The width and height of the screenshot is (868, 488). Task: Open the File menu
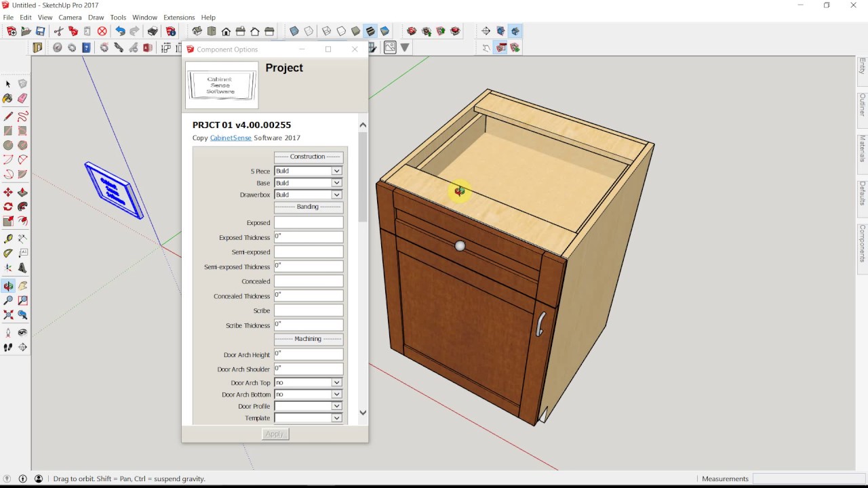[8, 18]
